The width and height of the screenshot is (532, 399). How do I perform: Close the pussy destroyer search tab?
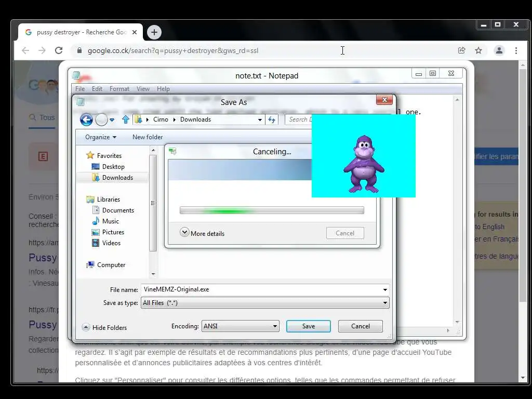pos(135,32)
